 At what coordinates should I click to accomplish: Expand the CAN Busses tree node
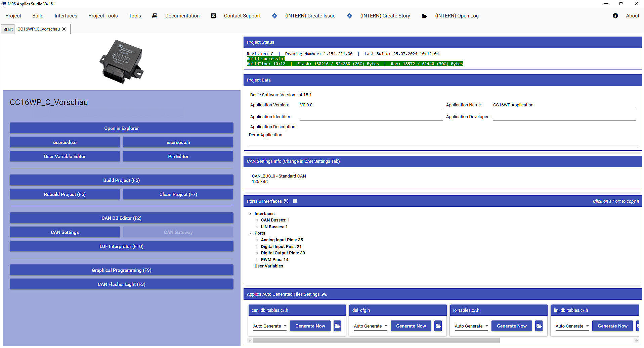pyautogui.click(x=257, y=220)
